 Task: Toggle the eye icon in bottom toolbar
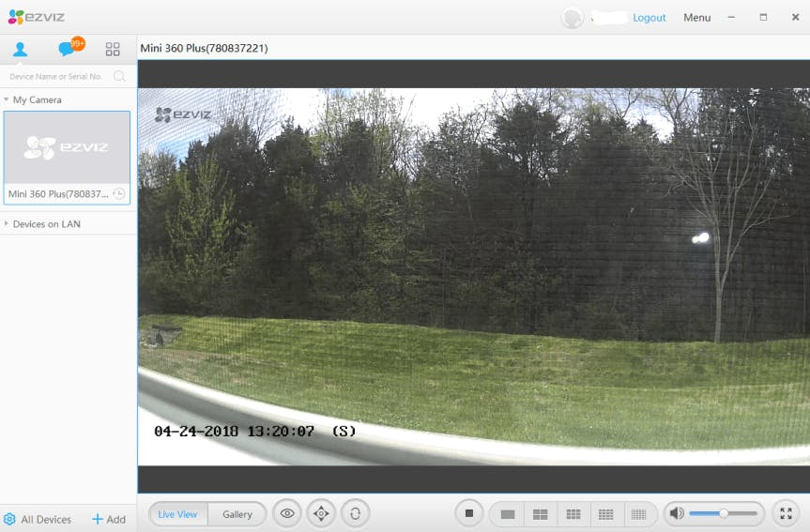[x=287, y=513]
